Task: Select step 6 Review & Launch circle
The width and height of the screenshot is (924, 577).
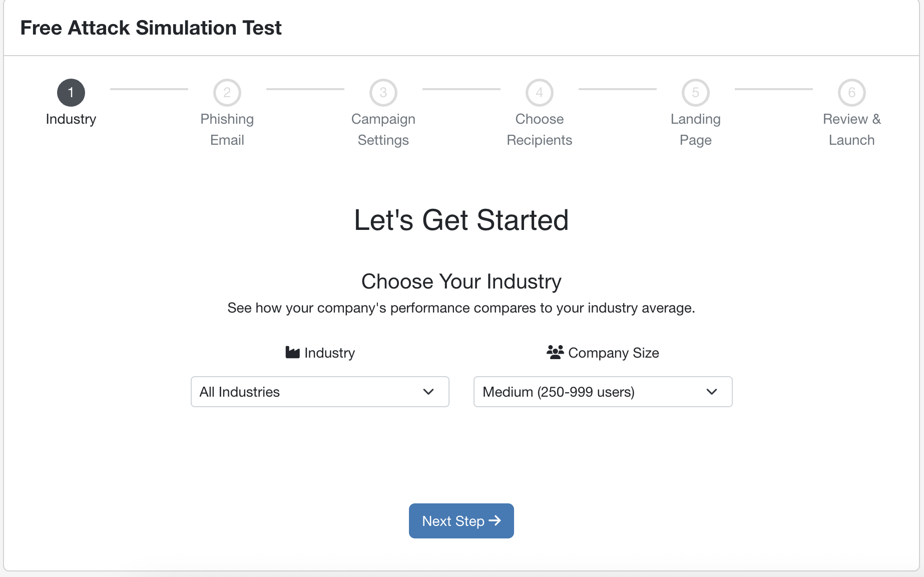Action: [852, 93]
